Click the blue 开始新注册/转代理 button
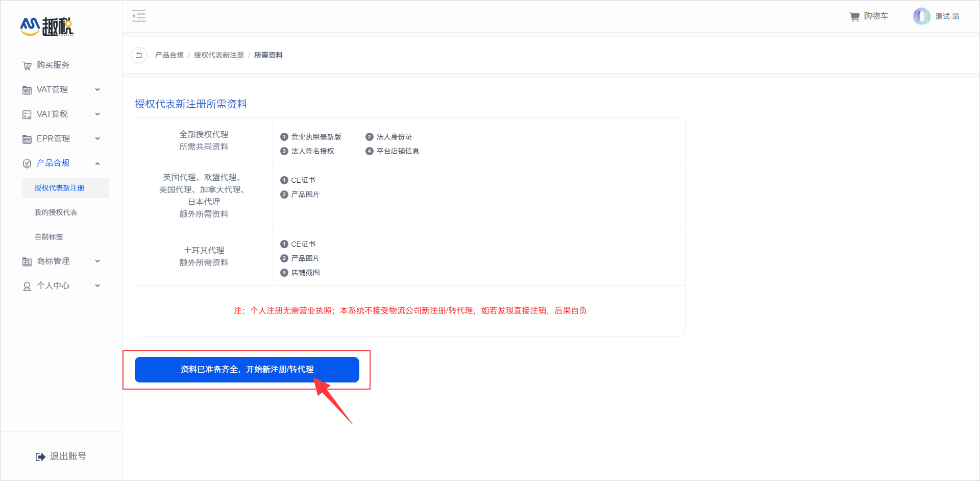The height and width of the screenshot is (481, 980). 247,369
